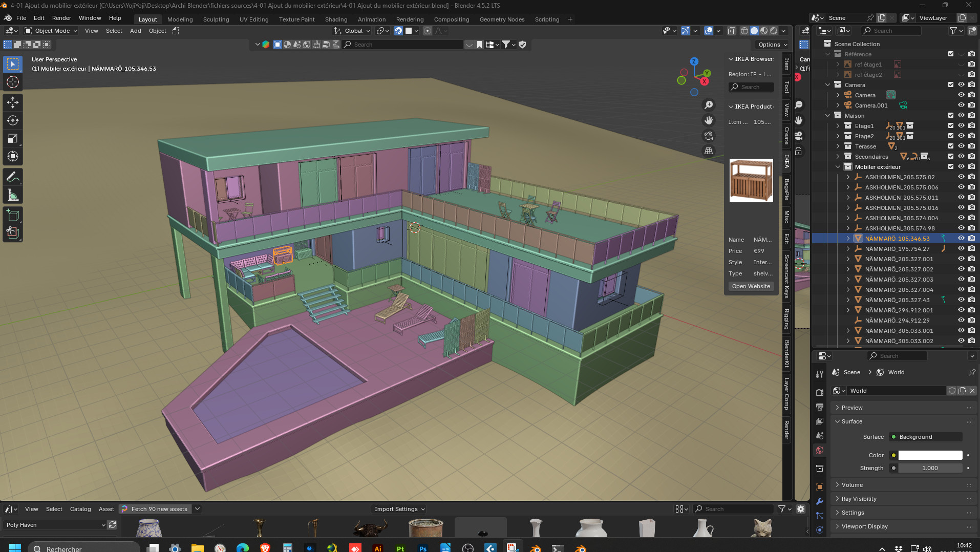Screen dimensions: 980x552
Task: Hide the Terasse collection in viewport
Action: coord(961,146)
